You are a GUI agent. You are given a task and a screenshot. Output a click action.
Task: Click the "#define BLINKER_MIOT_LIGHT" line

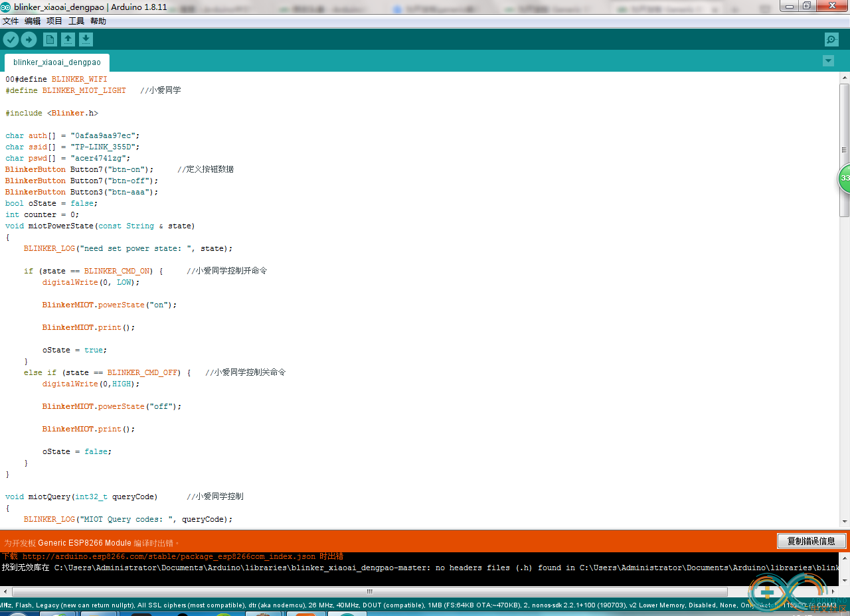(93, 90)
